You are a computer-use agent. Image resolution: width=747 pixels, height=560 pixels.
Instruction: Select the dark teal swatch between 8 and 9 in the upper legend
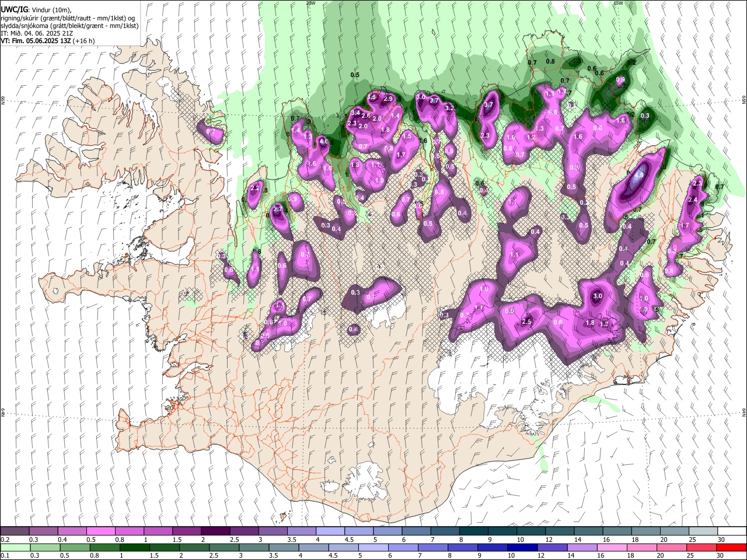pos(473,531)
